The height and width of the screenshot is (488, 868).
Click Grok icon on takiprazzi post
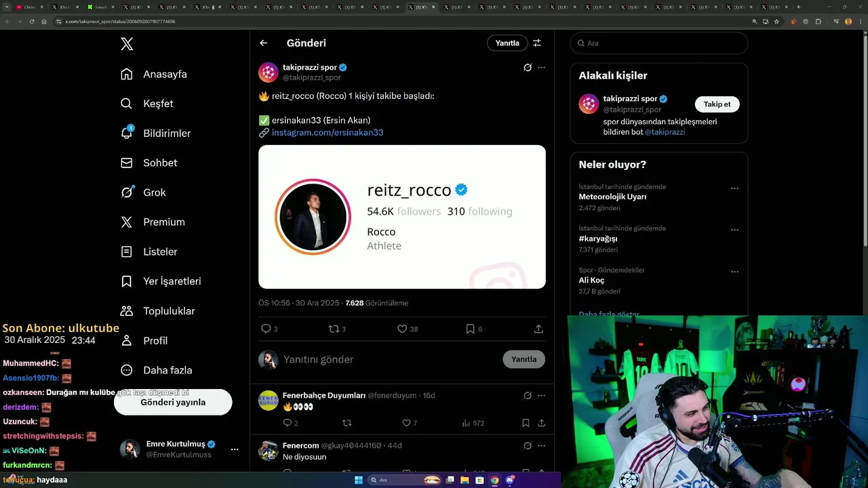(x=528, y=68)
